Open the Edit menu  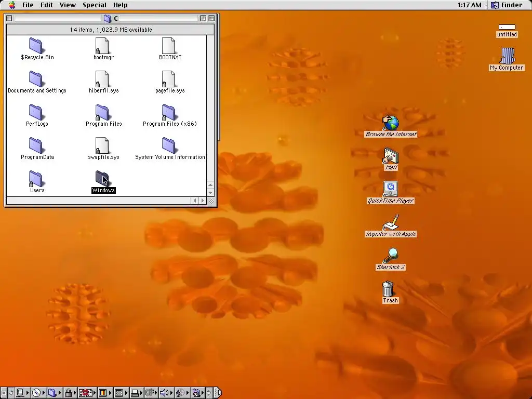[47, 5]
